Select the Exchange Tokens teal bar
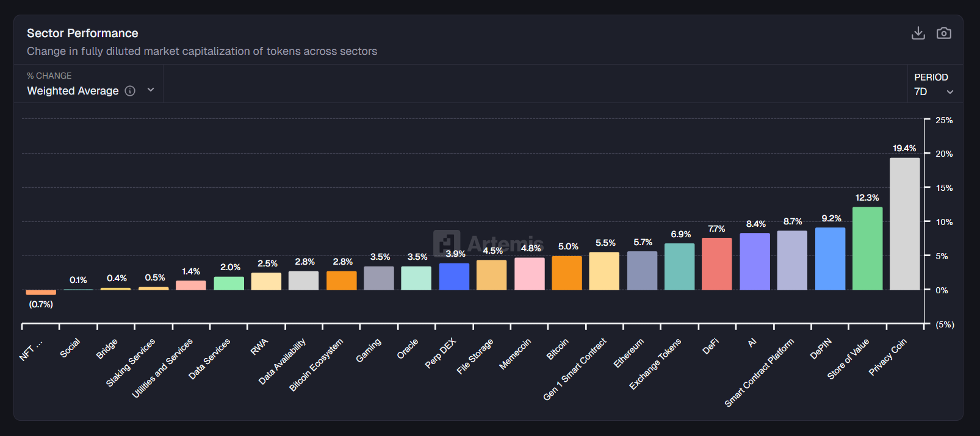The width and height of the screenshot is (980, 436). coord(679,266)
